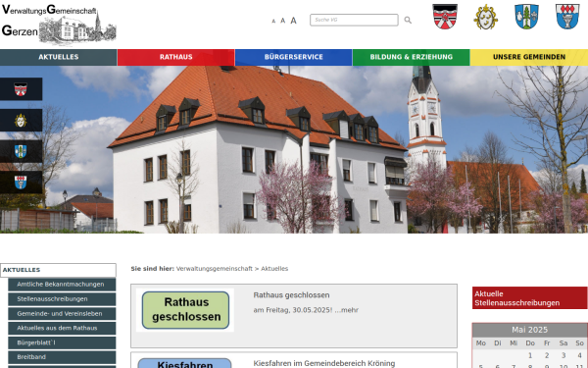
Task: Select the smallest font size A
Action: pos(273,22)
